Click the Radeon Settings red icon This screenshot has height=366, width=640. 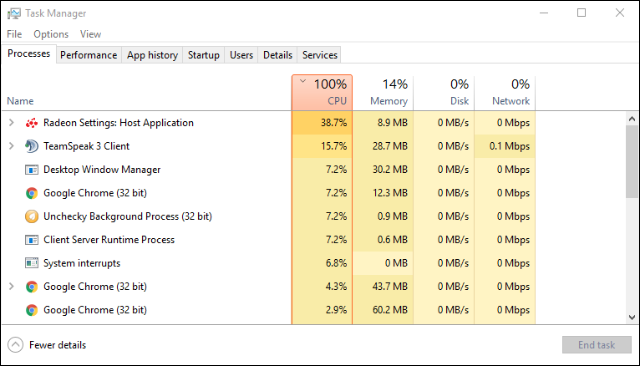(31, 123)
